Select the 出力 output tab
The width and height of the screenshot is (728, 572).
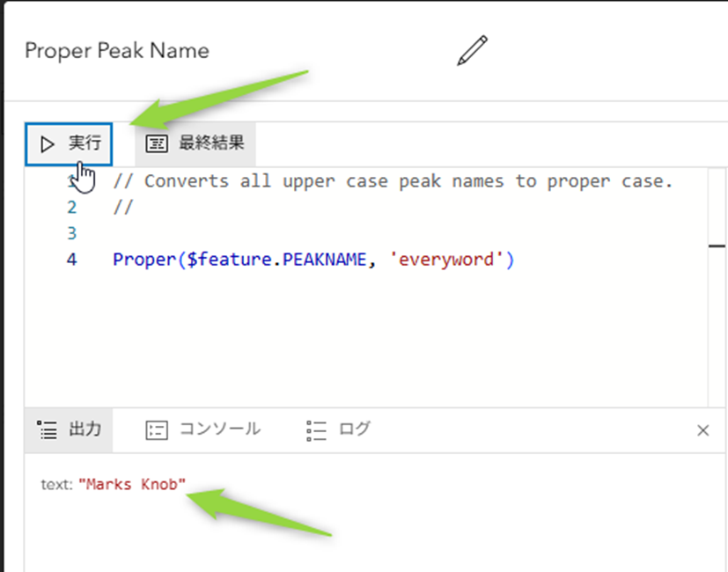(x=68, y=430)
